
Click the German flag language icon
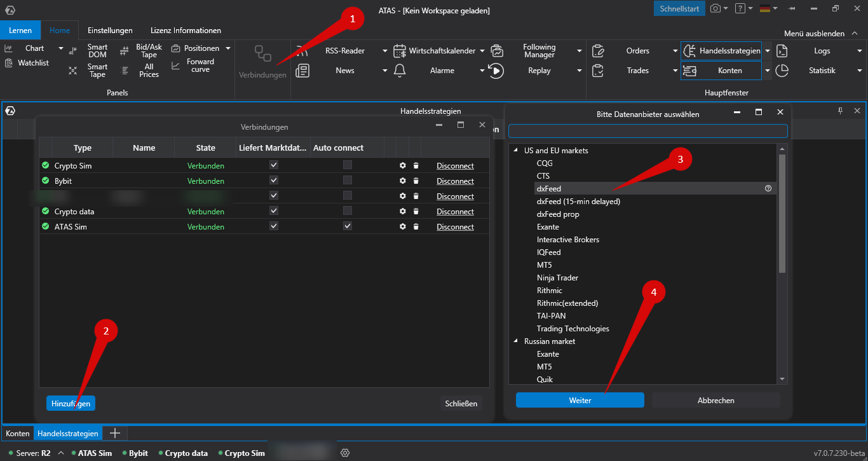coord(765,8)
